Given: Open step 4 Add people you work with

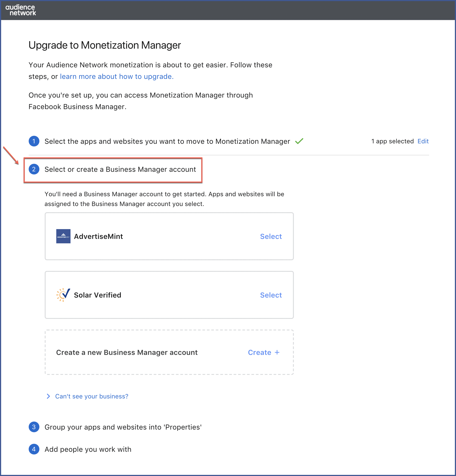Looking at the screenshot, I should tap(88, 449).
